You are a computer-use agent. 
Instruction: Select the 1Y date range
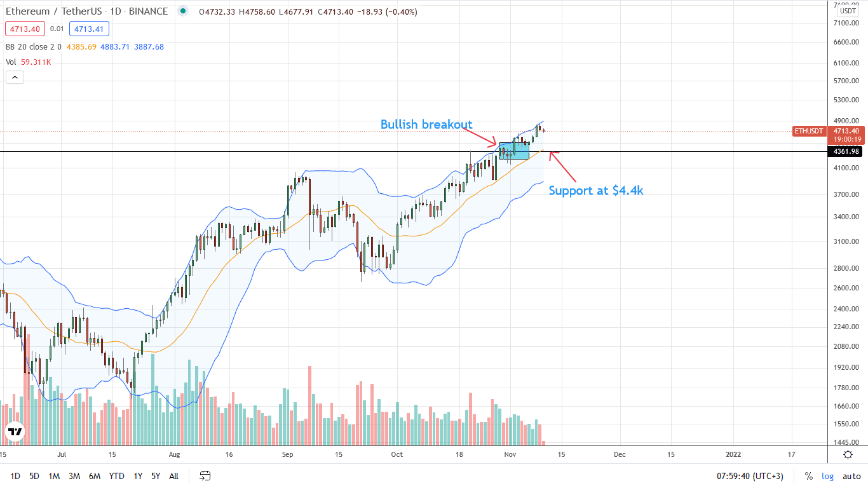pos(137,476)
